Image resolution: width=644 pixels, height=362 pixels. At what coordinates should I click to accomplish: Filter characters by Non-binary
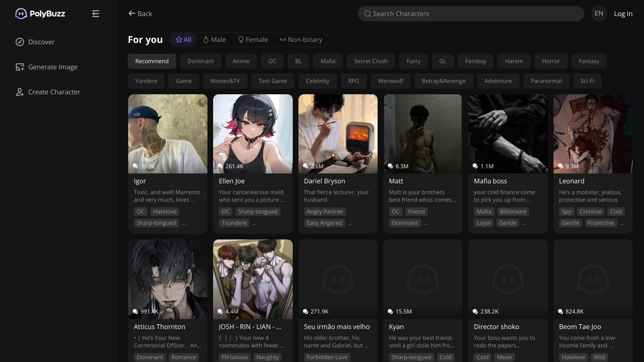[x=301, y=40]
